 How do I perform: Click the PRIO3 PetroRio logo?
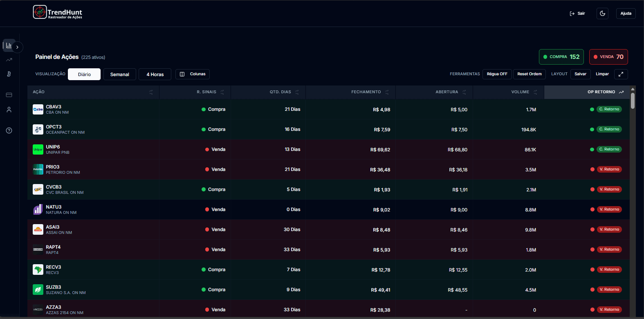point(38,169)
